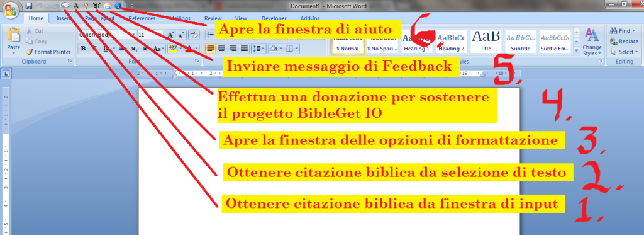Click the Clear Formatting eraser icon
Image resolution: width=644 pixels, height=235 pixels.
pyautogui.click(x=193, y=35)
